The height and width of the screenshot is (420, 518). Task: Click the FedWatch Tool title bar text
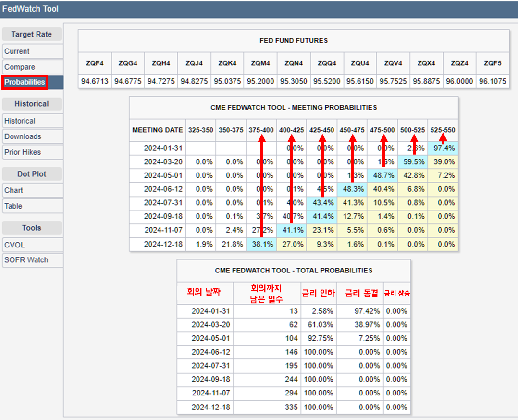point(30,9)
